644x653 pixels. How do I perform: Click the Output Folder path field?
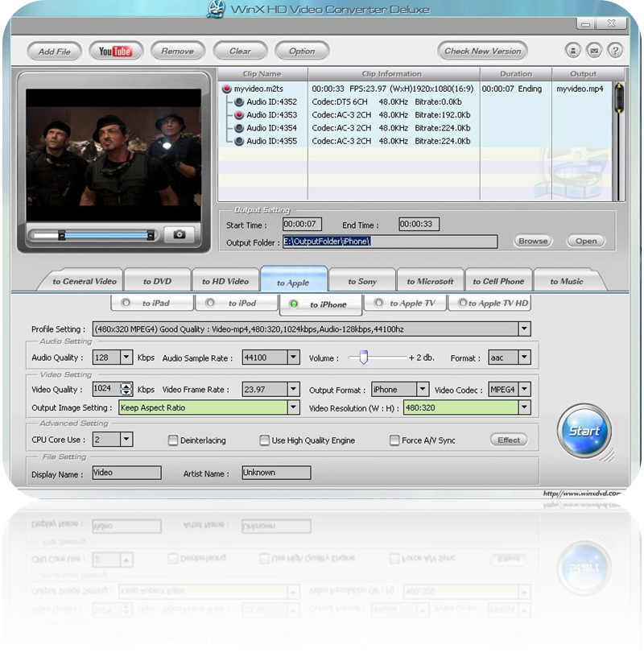(x=390, y=242)
